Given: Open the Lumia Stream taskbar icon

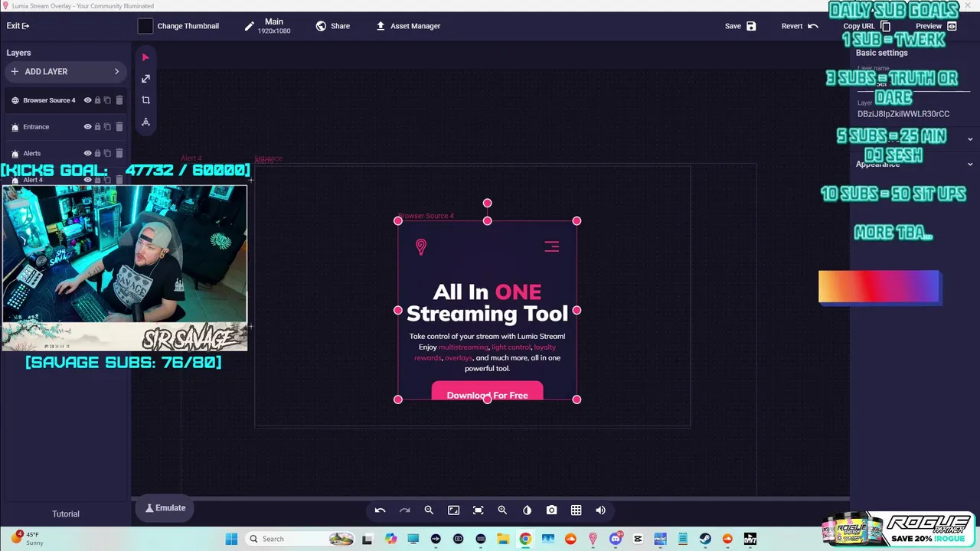Looking at the screenshot, I should pyautogui.click(x=593, y=539).
